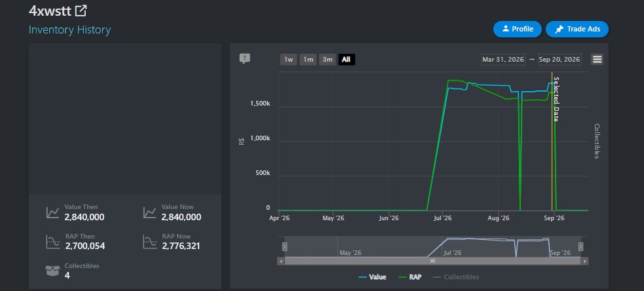This screenshot has height=291, width=644.
Task: Click the Collectibles right axis title
Action: tap(597, 141)
